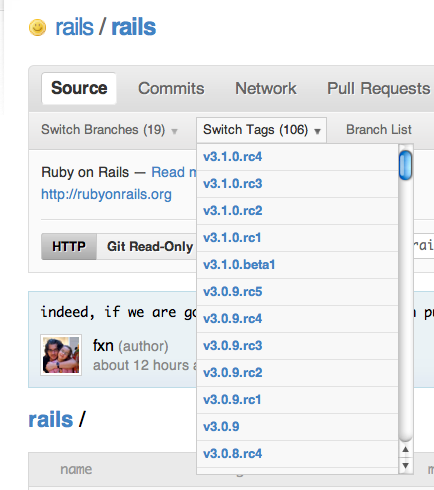Switch to the Commits tab
This screenshot has width=434, height=490.
171,89
